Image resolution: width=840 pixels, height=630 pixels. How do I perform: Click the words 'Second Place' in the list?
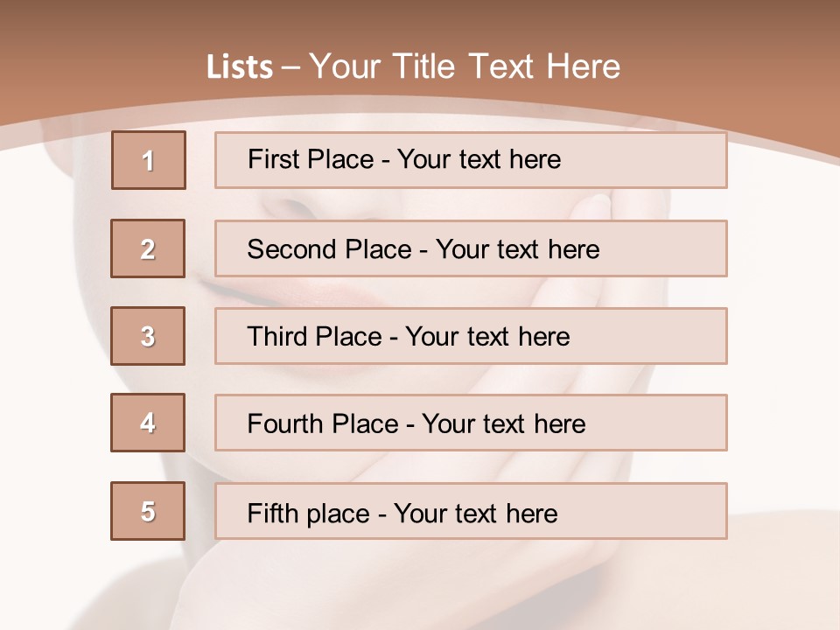(330, 249)
